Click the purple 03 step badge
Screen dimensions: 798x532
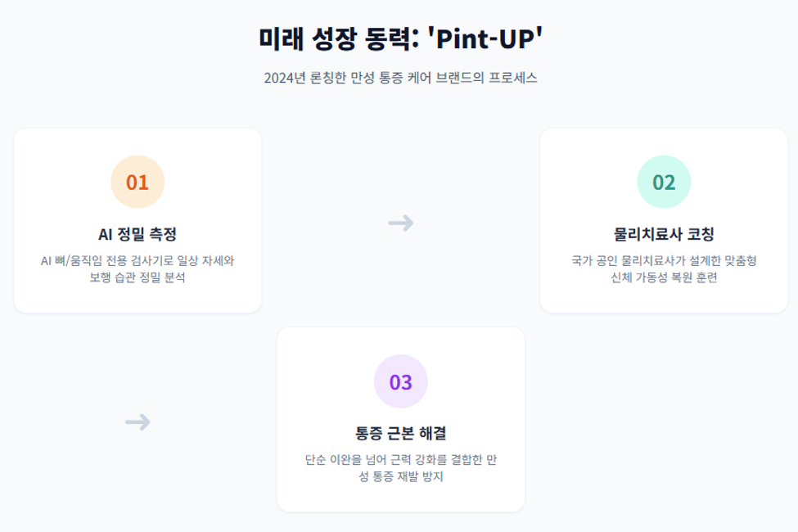(400, 381)
